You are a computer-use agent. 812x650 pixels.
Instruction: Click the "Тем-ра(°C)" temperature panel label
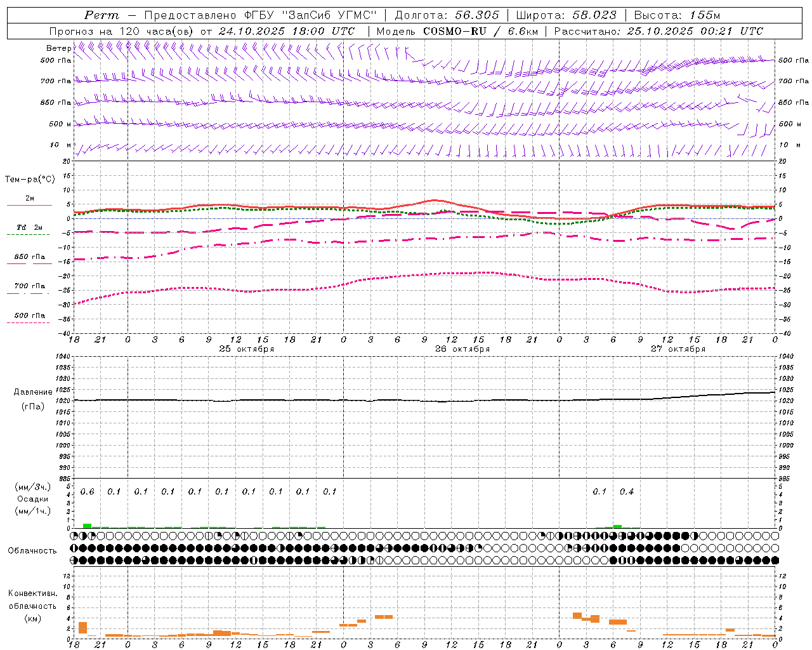pos(30,180)
